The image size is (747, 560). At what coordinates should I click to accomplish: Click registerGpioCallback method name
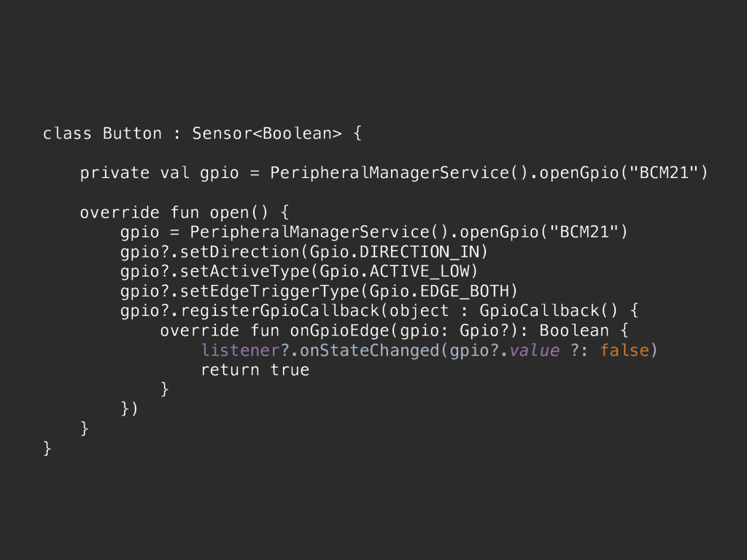(x=279, y=311)
